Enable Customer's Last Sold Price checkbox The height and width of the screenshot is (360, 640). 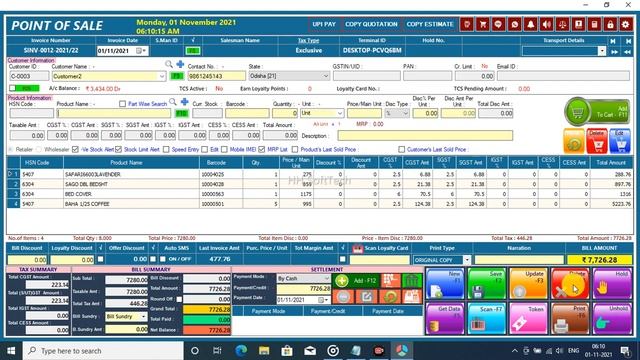401,149
